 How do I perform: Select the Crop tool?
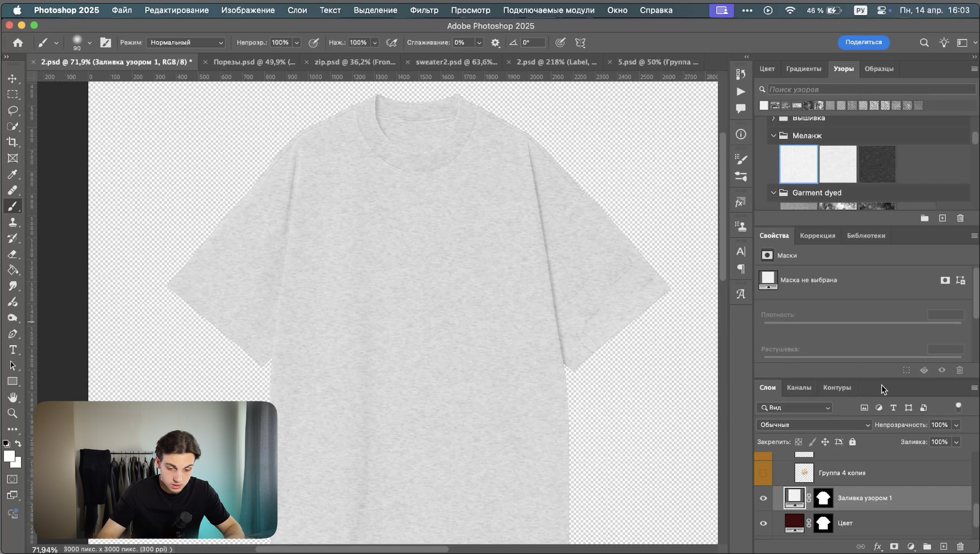tap(12, 142)
